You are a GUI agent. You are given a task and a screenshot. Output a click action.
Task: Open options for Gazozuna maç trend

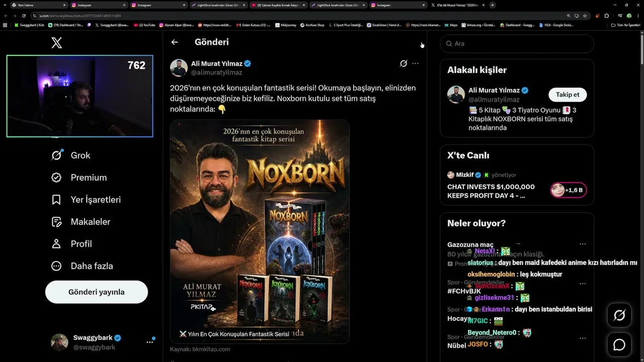click(x=582, y=244)
